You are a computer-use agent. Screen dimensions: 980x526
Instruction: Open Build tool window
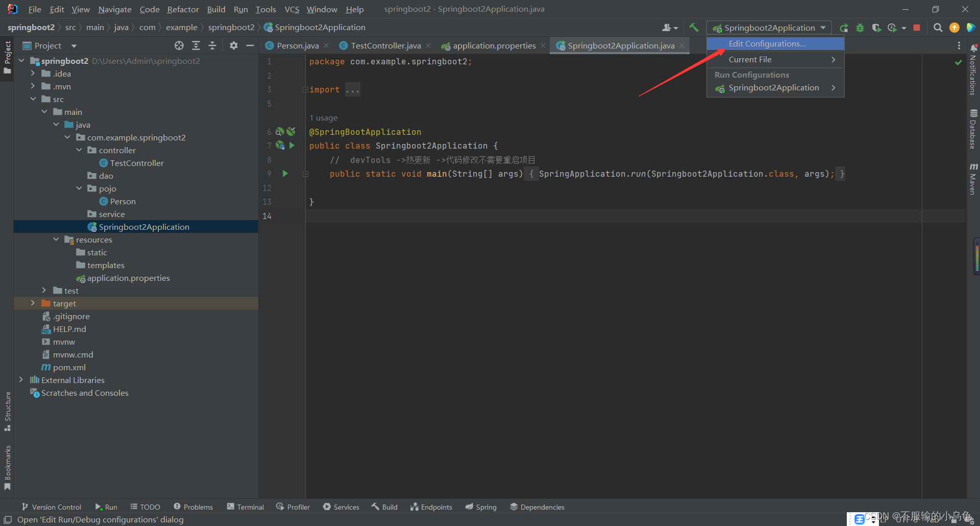[x=384, y=507]
